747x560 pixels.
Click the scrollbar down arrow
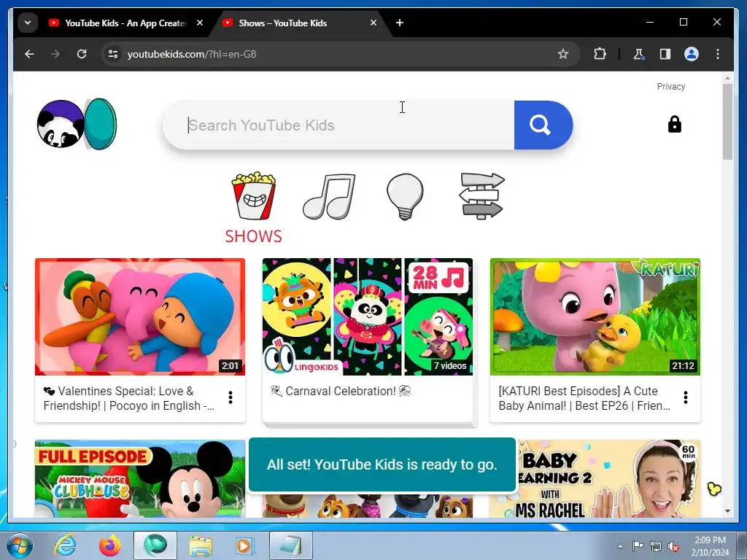[x=727, y=511]
